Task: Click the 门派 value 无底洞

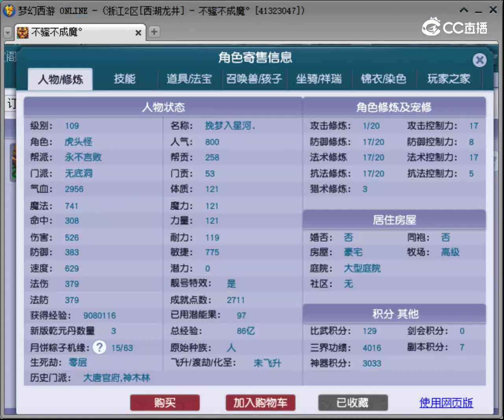Action: [x=79, y=173]
